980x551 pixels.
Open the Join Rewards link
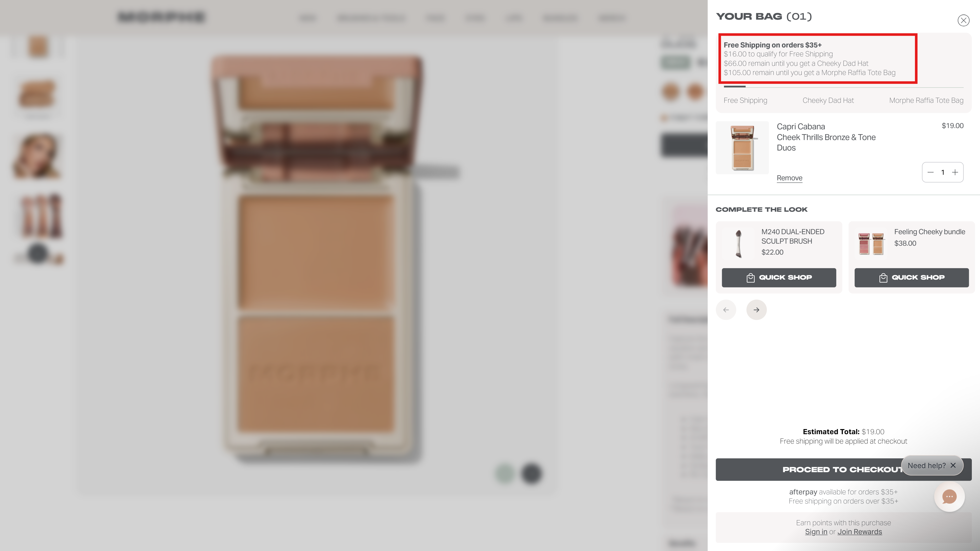tap(860, 531)
